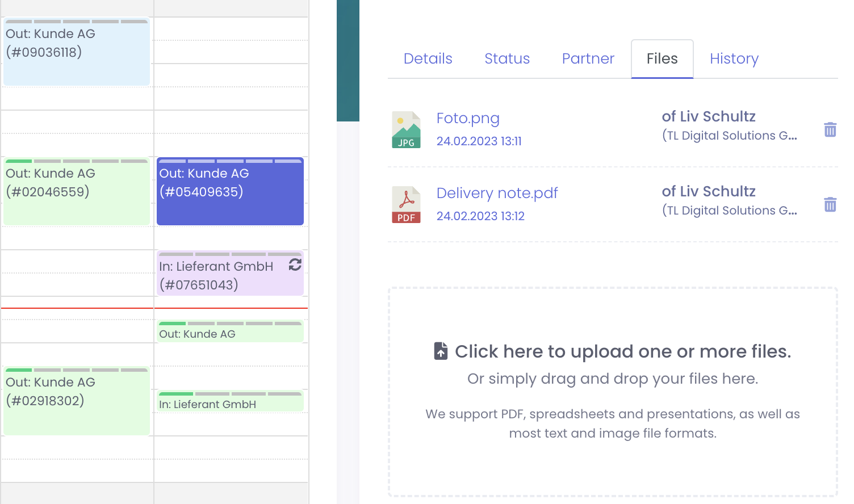Switch to the Details tab
This screenshot has height=504, width=854.
[428, 58]
